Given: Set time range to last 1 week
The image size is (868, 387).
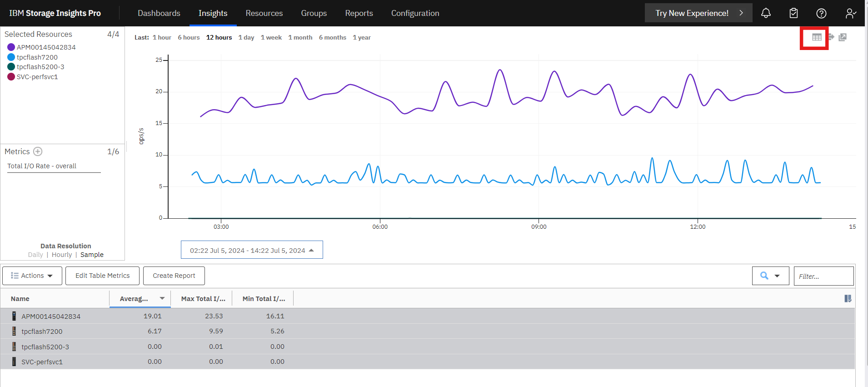Looking at the screenshot, I should [271, 37].
